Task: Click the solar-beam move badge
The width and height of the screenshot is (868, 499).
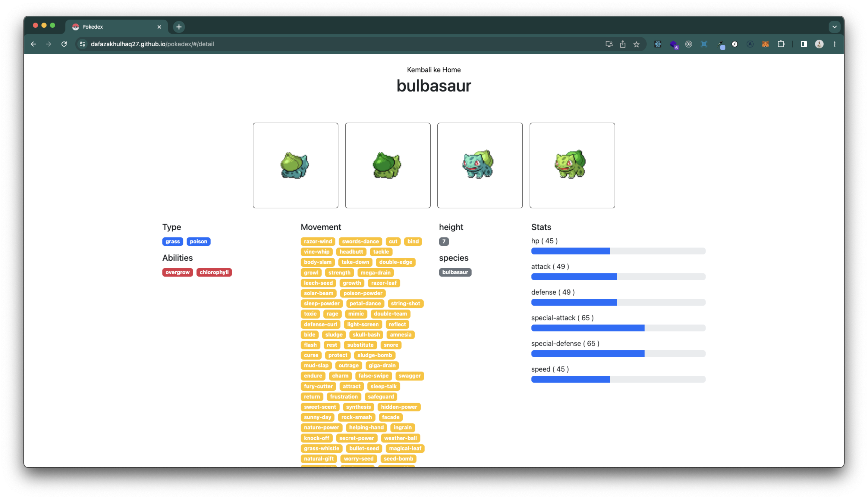Action: click(318, 293)
